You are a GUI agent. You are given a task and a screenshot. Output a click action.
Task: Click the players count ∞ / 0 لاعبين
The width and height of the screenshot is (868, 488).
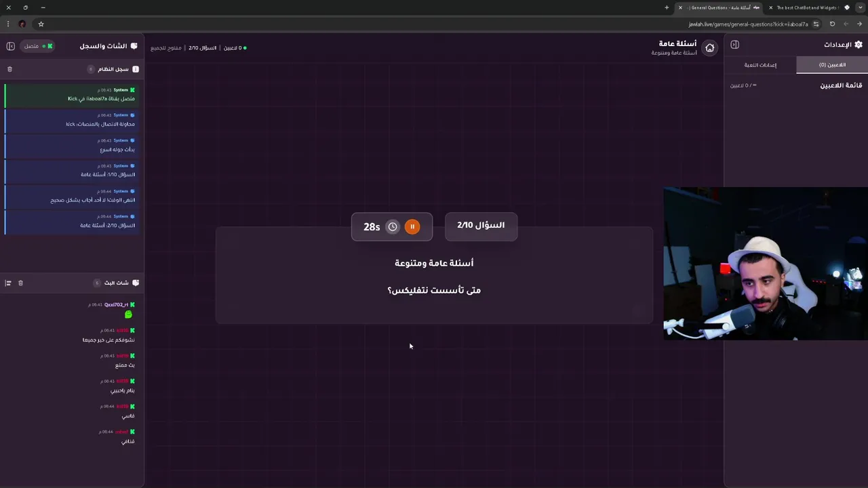pos(743,85)
